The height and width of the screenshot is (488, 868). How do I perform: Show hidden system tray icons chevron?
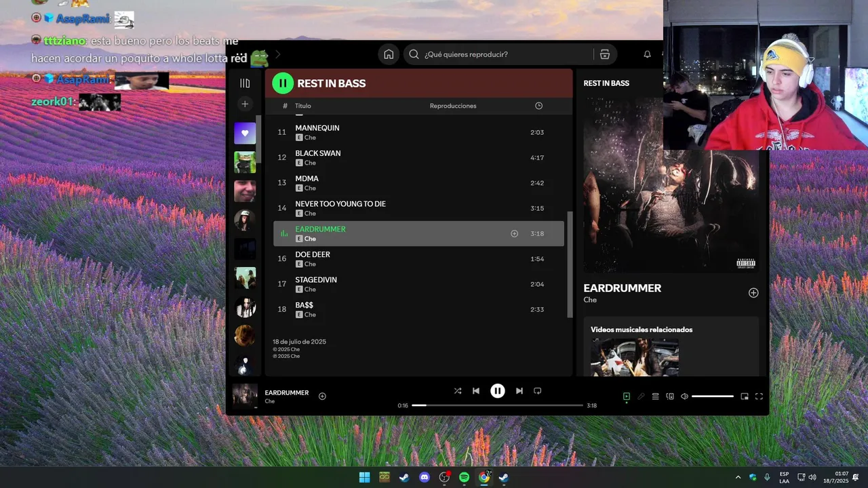[x=738, y=477]
